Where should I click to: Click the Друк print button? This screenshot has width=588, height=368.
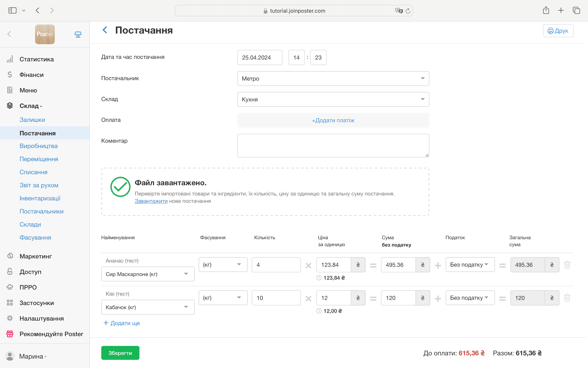click(x=558, y=31)
